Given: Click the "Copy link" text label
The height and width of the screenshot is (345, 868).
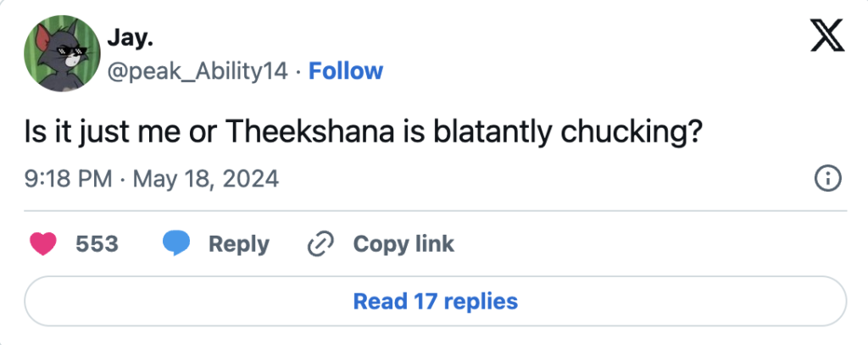Looking at the screenshot, I should click(403, 244).
